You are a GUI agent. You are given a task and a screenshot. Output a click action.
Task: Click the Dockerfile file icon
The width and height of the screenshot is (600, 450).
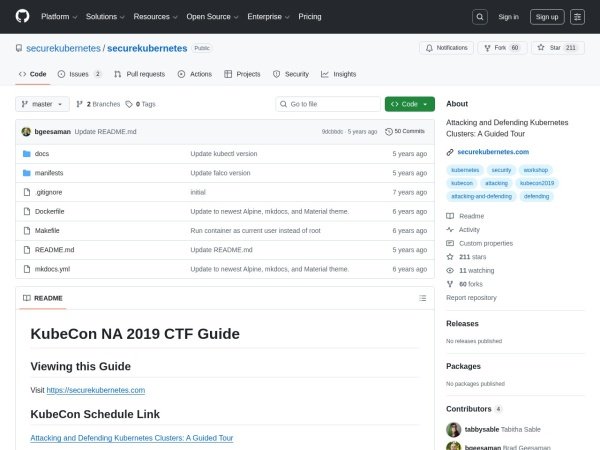[x=26, y=211]
